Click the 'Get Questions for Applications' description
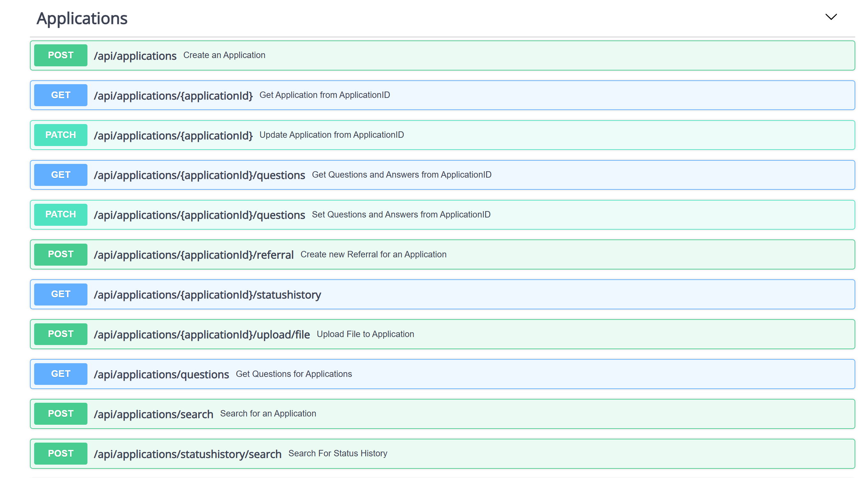The height and width of the screenshot is (478, 868). tap(294, 374)
